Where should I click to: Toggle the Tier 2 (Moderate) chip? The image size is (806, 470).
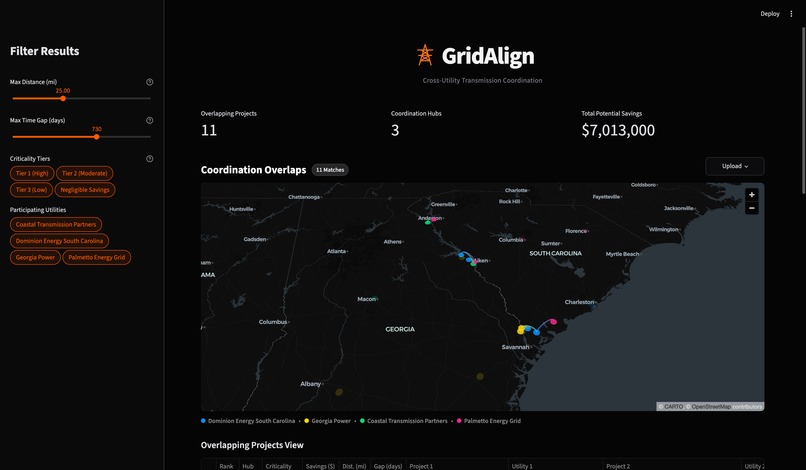click(85, 173)
